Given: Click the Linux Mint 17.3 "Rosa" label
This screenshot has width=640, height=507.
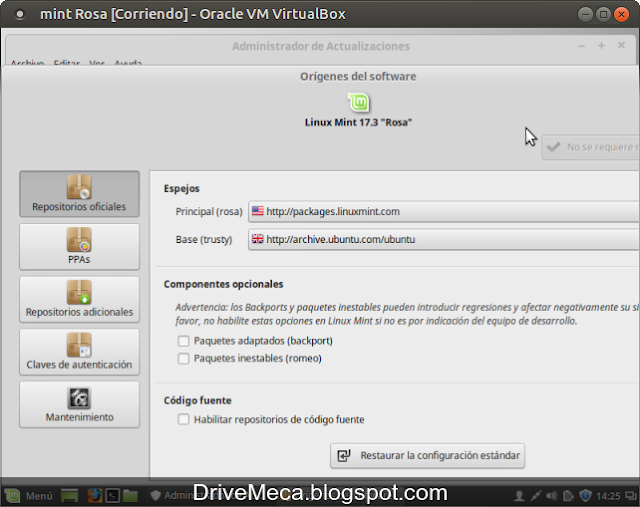Looking at the screenshot, I should point(358,122).
